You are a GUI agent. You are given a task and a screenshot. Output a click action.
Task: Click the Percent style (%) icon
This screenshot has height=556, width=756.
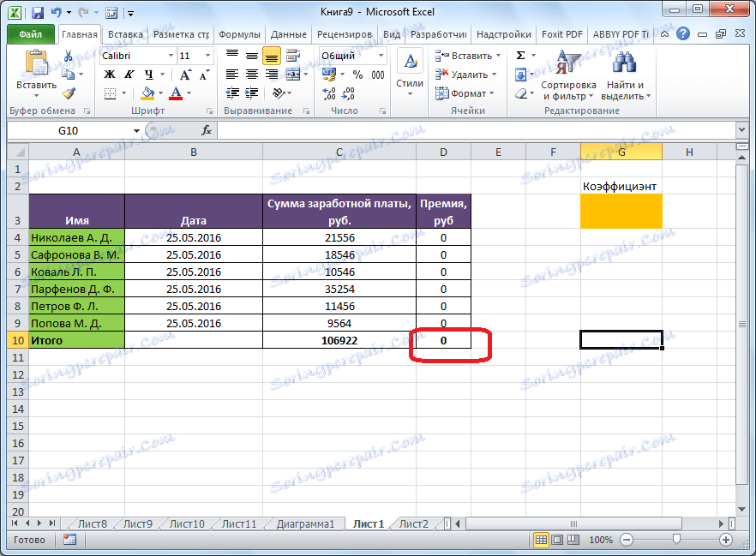[358, 75]
